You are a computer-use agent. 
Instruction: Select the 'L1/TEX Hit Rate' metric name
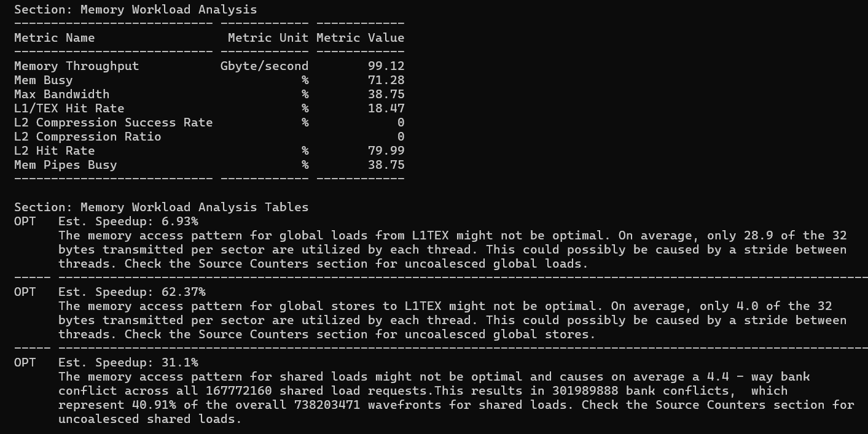(69, 109)
